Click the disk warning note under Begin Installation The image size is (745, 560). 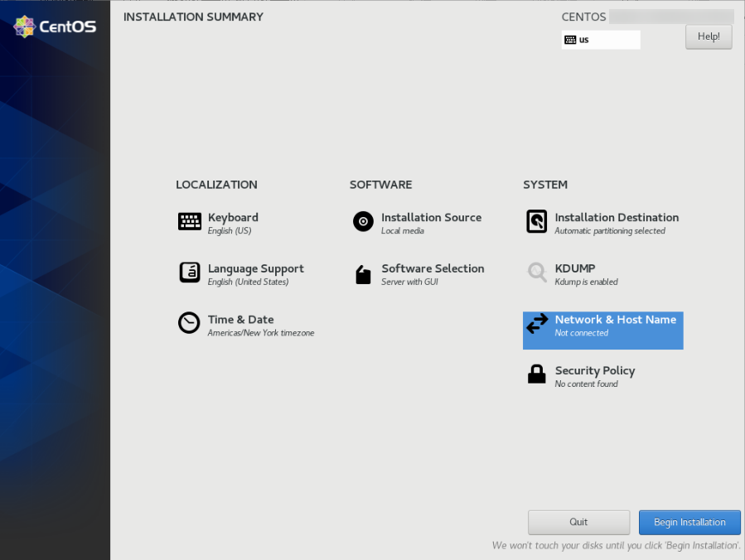pos(617,546)
